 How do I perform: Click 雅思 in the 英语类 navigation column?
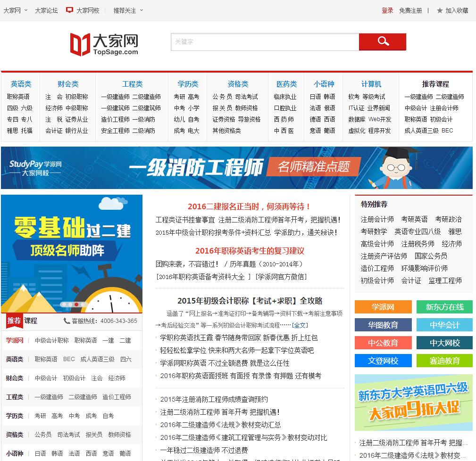tap(12, 131)
